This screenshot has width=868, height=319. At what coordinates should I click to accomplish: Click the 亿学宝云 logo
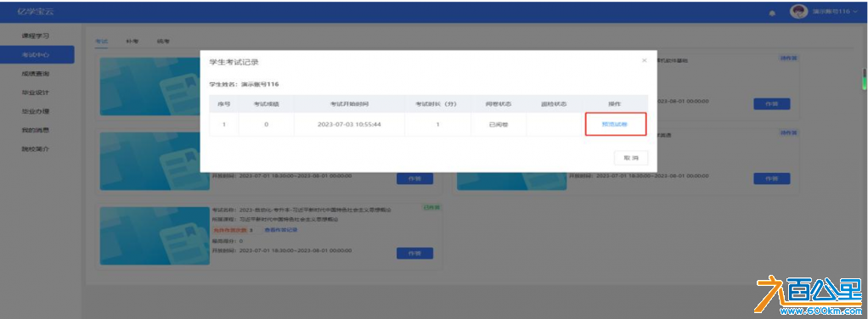click(36, 12)
